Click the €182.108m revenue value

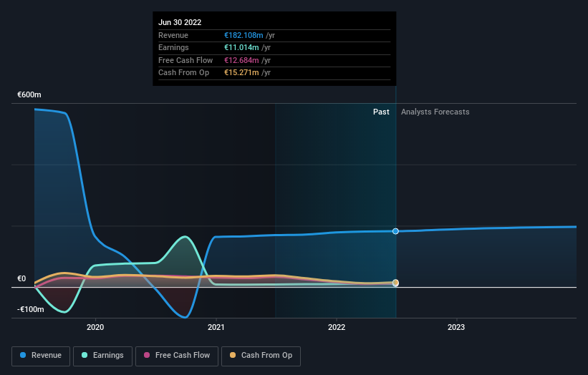click(244, 35)
